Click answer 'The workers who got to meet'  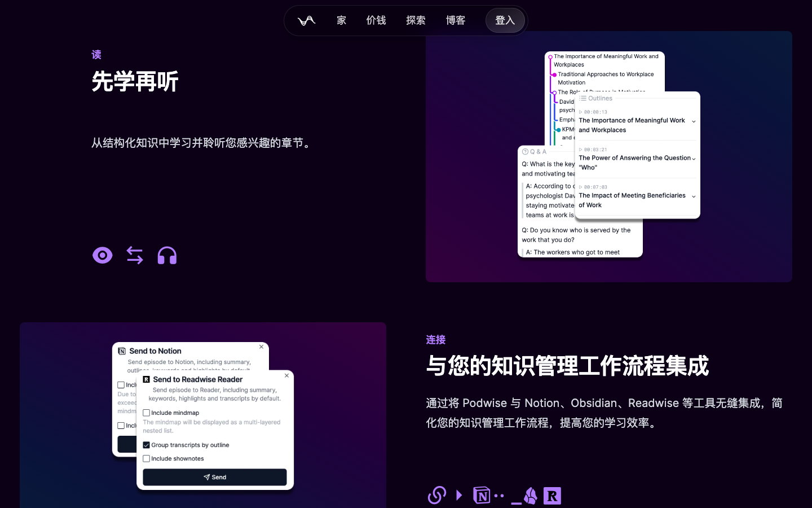572,252
